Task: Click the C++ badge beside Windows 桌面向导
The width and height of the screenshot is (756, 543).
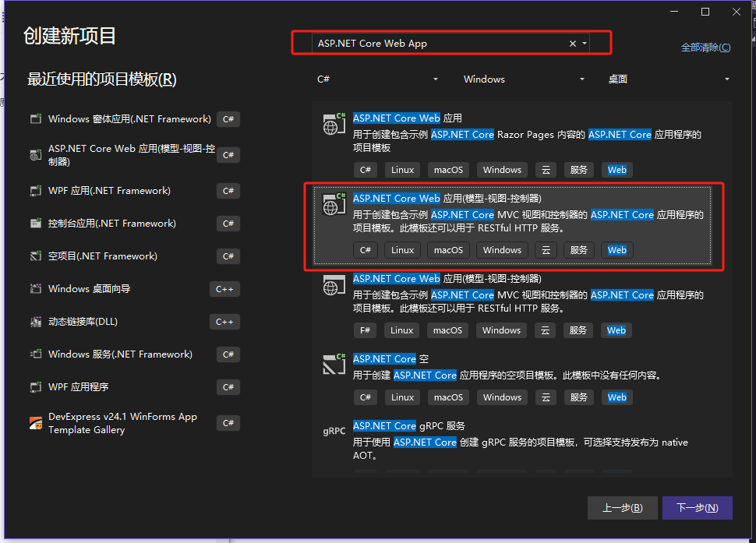Action: tap(224, 289)
